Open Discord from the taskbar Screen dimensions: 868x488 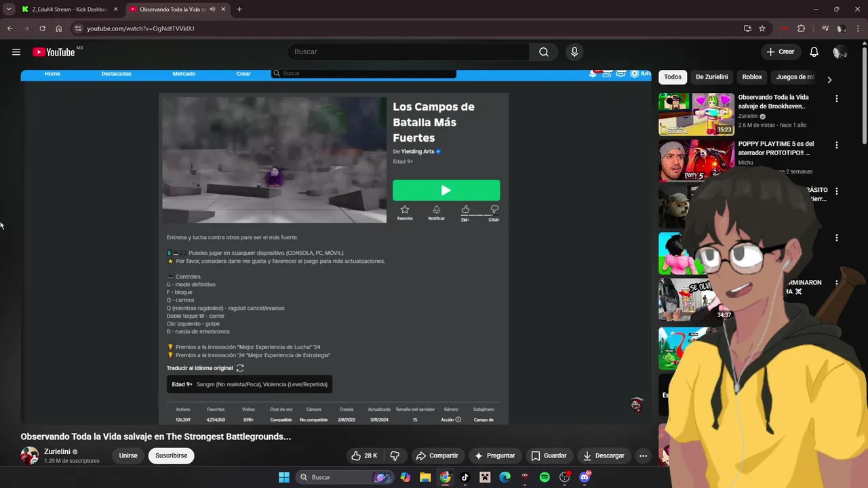click(585, 477)
